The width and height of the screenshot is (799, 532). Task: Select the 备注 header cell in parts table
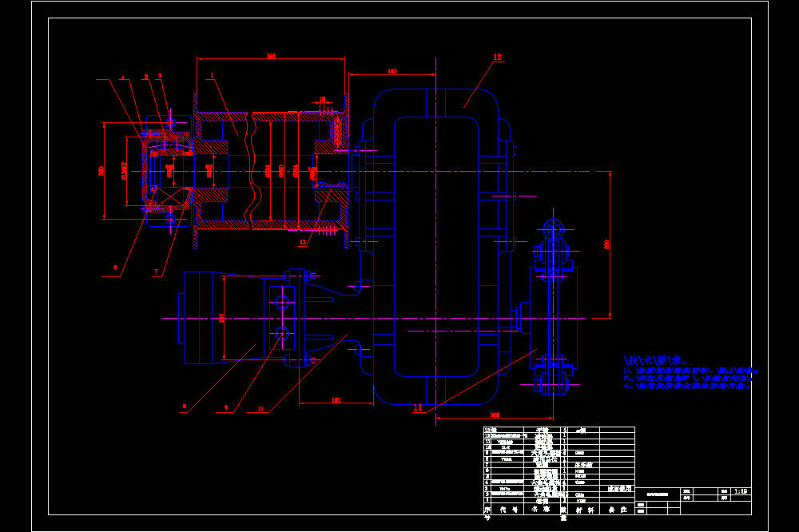pos(617,510)
